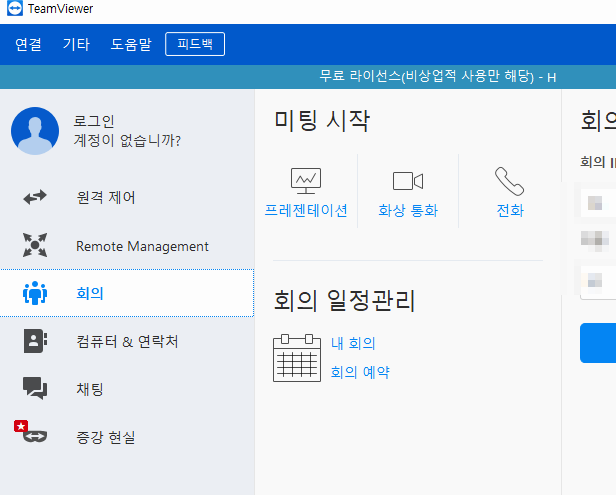Start a 프레젠테이션 meeting

click(306, 210)
